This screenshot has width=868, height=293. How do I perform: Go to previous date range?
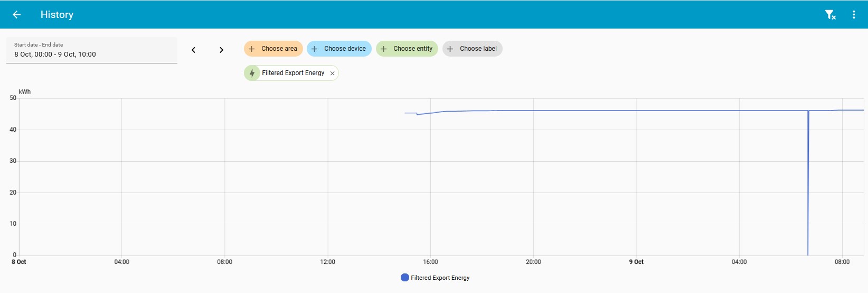pos(193,50)
